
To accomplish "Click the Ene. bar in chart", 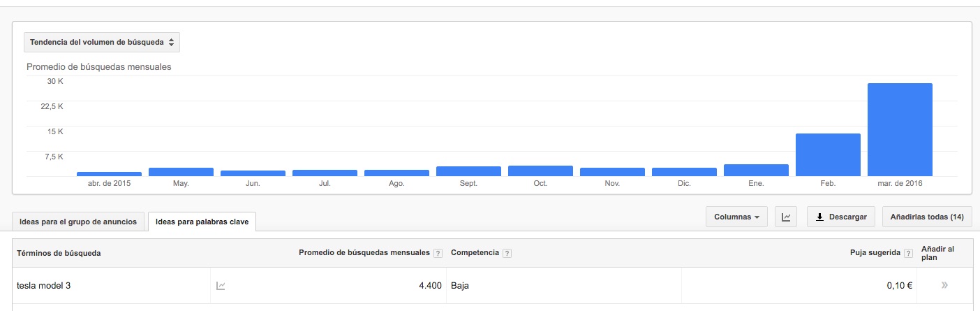I will click(x=756, y=170).
